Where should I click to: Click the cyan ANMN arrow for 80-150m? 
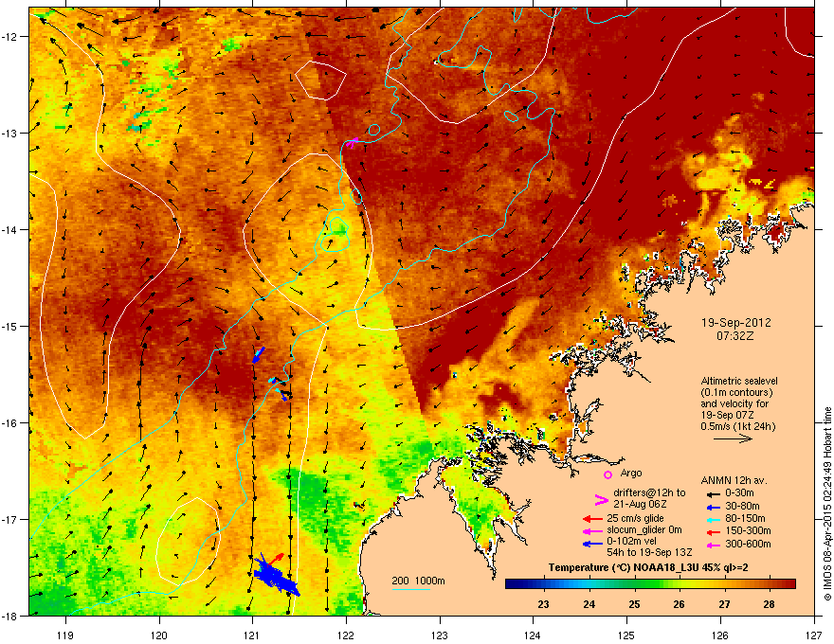(x=713, y=519)
